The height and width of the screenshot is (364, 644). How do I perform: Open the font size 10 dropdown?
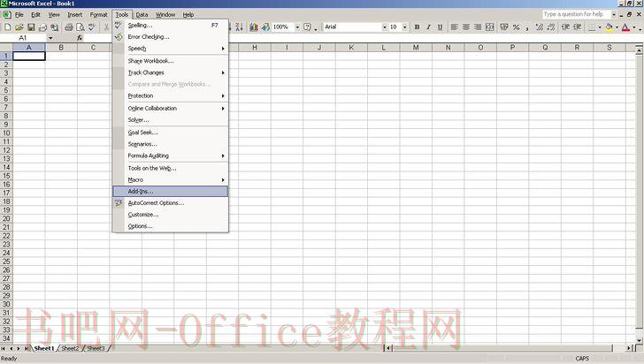click(x=404, y=27)
